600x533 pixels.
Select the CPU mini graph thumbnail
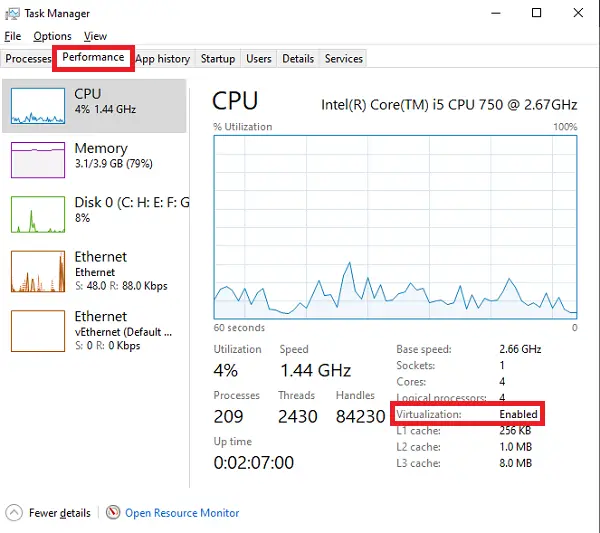[x=37, y=105]
